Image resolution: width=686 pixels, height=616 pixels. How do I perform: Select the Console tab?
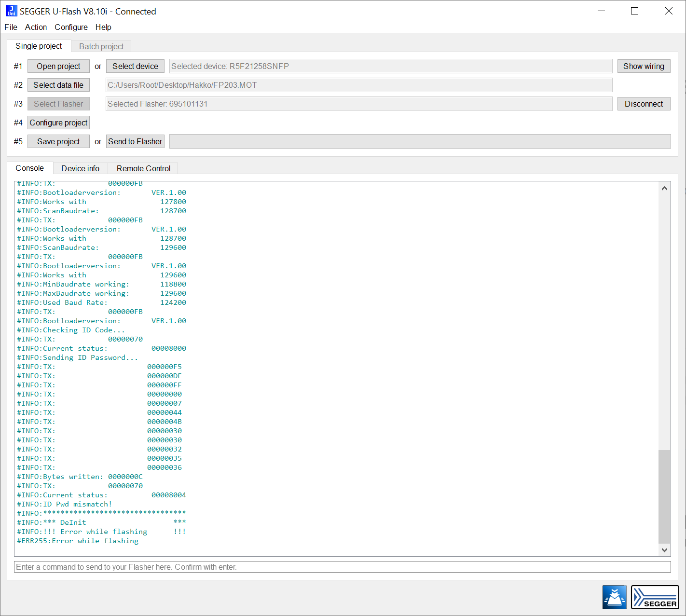29,168
